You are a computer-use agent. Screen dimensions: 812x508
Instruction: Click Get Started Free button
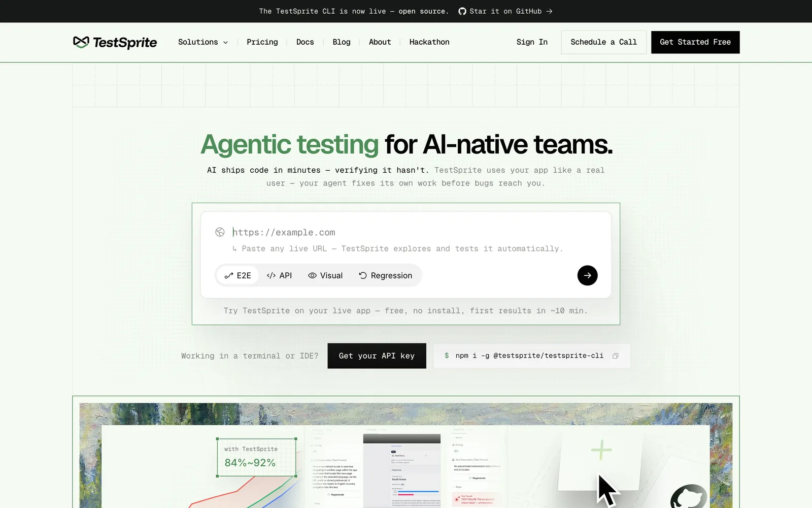click(695, 42)
